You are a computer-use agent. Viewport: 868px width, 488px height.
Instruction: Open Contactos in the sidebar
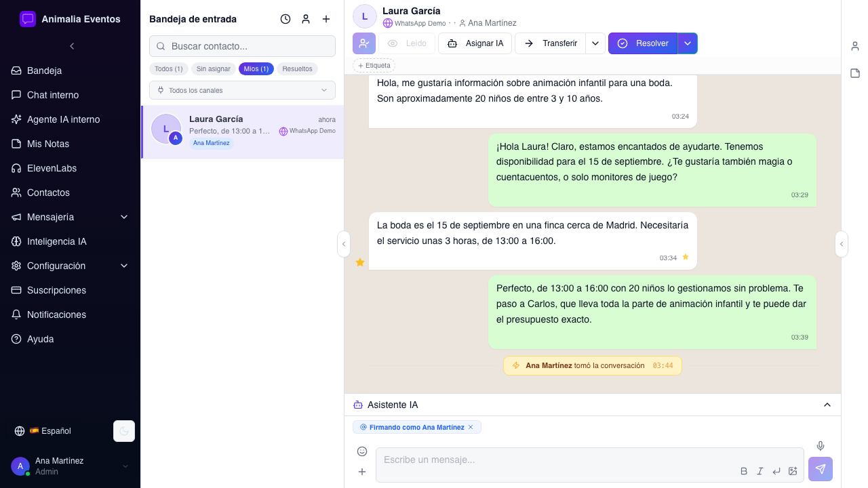click(x=70, y=192)
